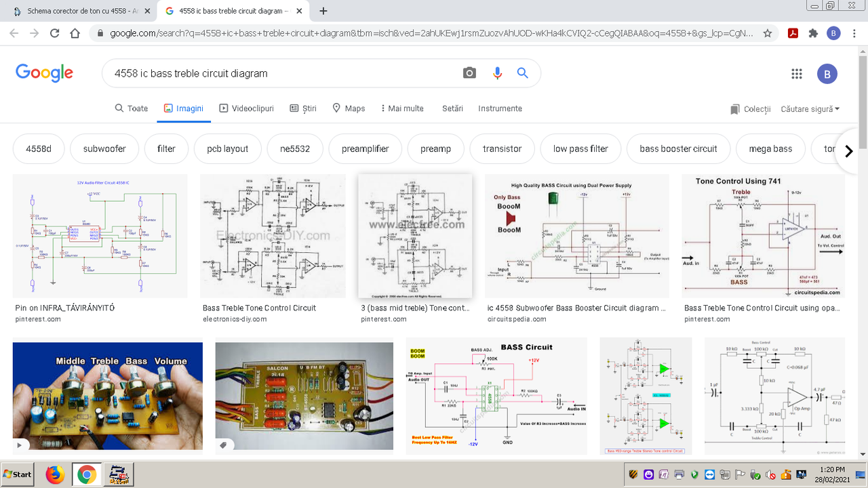Switch to the Toate results tab

coord(131,108)
